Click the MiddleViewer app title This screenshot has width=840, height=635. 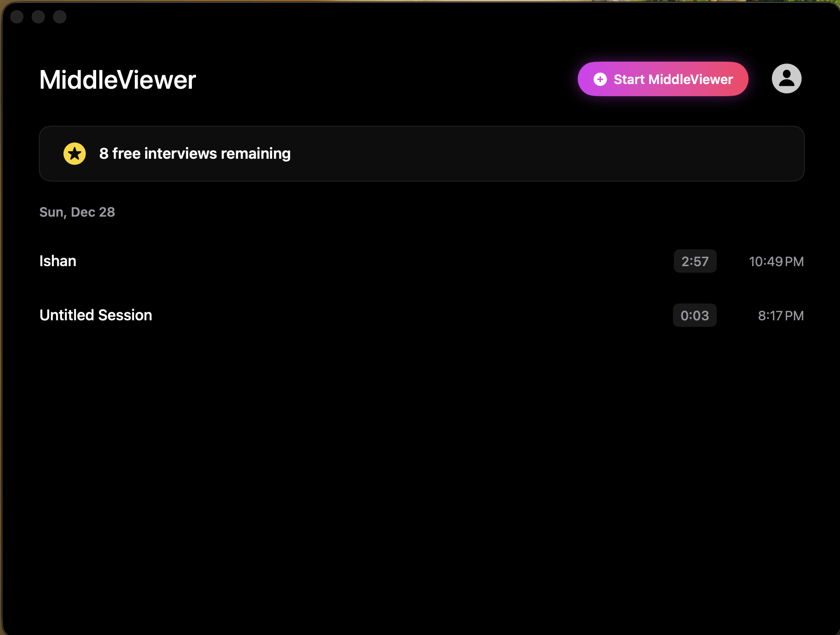[x=118, y=79]
